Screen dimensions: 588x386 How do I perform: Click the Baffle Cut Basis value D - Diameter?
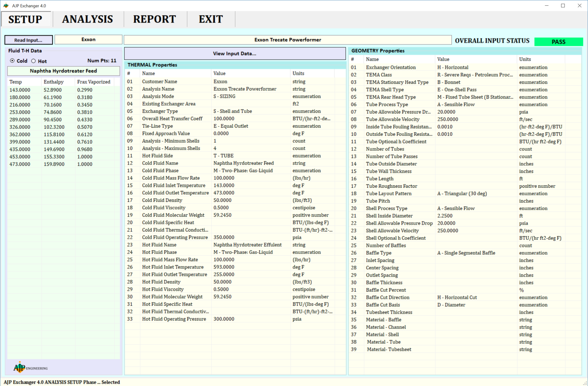(x=451, y=305)
